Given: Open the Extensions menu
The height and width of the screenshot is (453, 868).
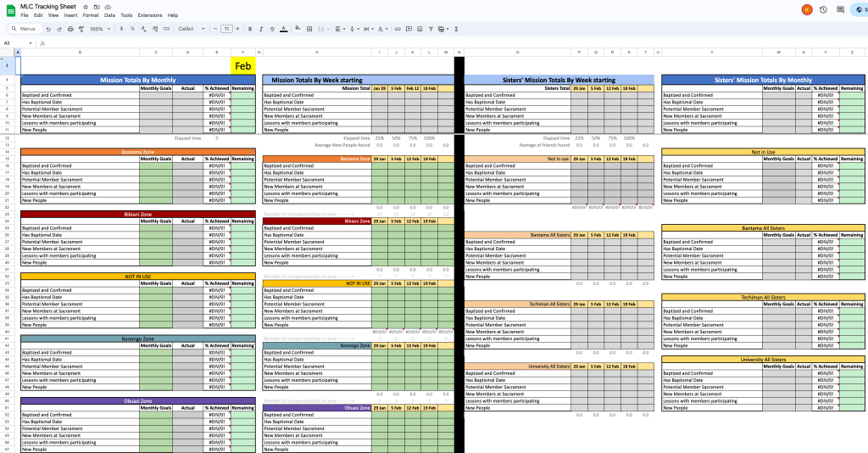Looking at the screenshot, I should pos(149,15).
